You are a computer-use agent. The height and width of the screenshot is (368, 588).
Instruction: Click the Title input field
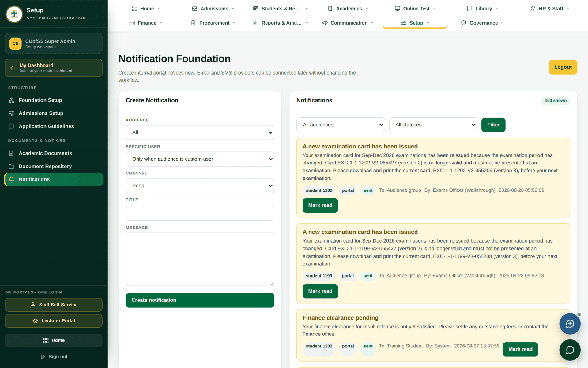pos(200,213)
